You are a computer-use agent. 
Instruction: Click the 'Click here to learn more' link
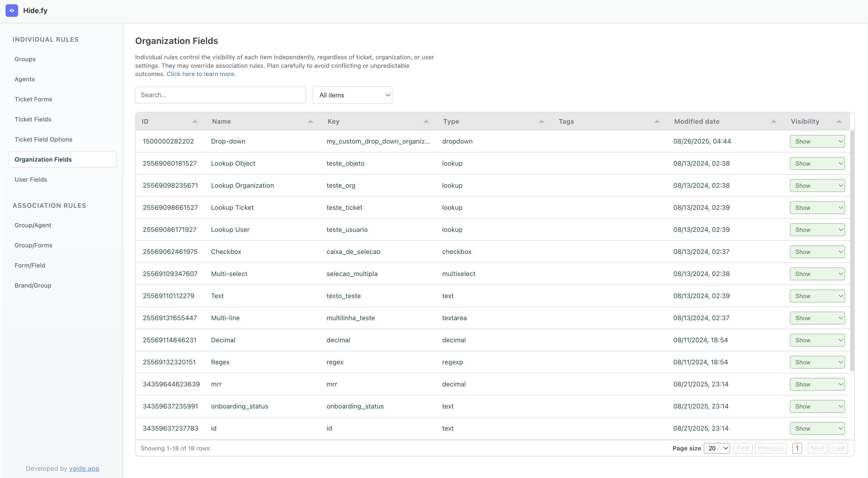coord(201,74)
